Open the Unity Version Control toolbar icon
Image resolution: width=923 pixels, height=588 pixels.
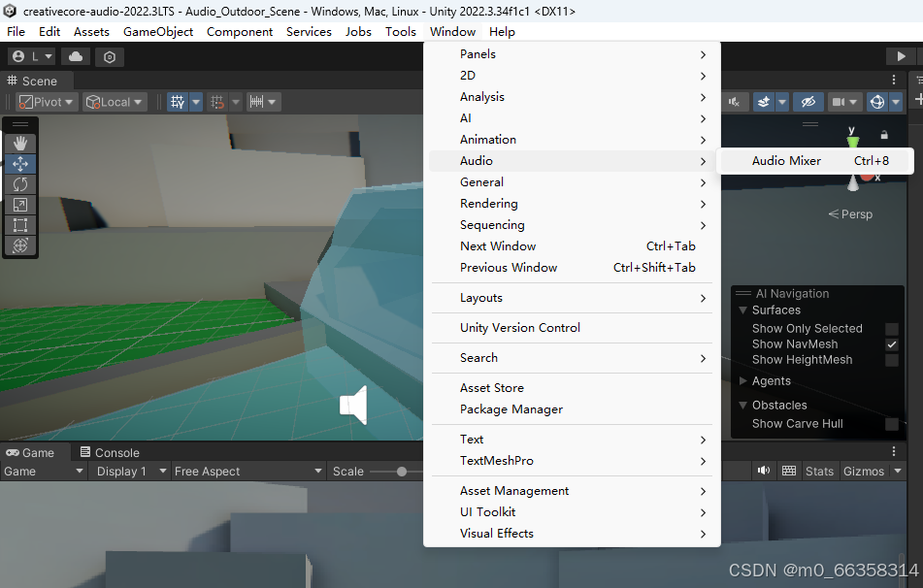(x=110, y=57)
